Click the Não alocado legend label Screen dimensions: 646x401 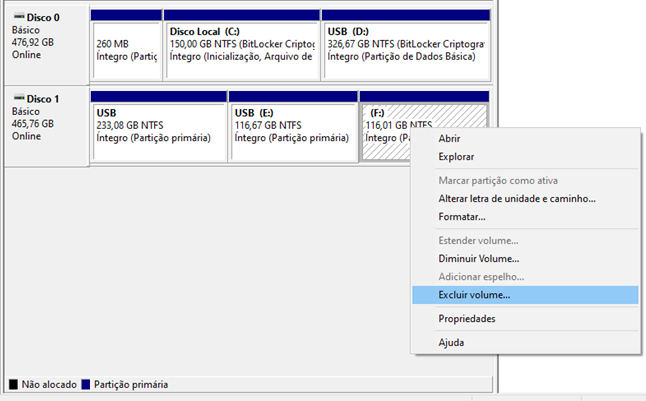point(49,385)
